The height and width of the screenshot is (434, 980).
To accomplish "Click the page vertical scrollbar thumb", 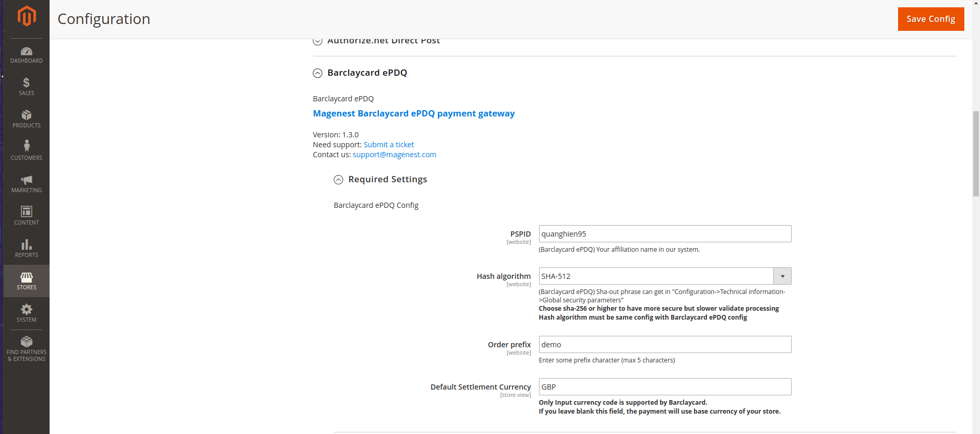I will (976, 154).
